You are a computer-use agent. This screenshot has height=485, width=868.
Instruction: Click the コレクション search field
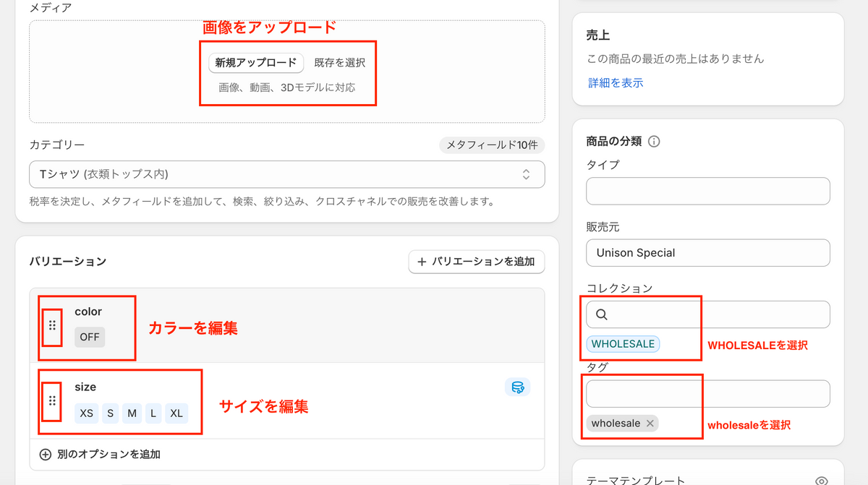click(x=708, y=314)
